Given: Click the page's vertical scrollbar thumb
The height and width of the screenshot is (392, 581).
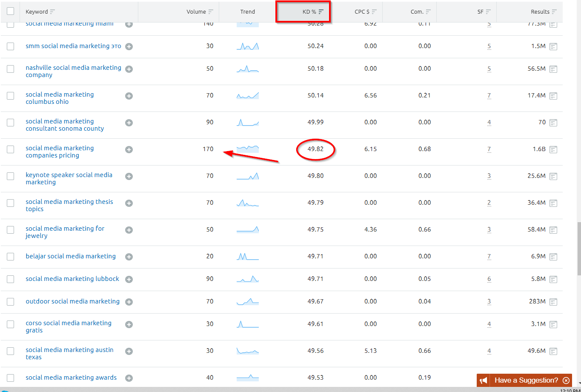Looking at the screenshot, I should click(579, 249).
